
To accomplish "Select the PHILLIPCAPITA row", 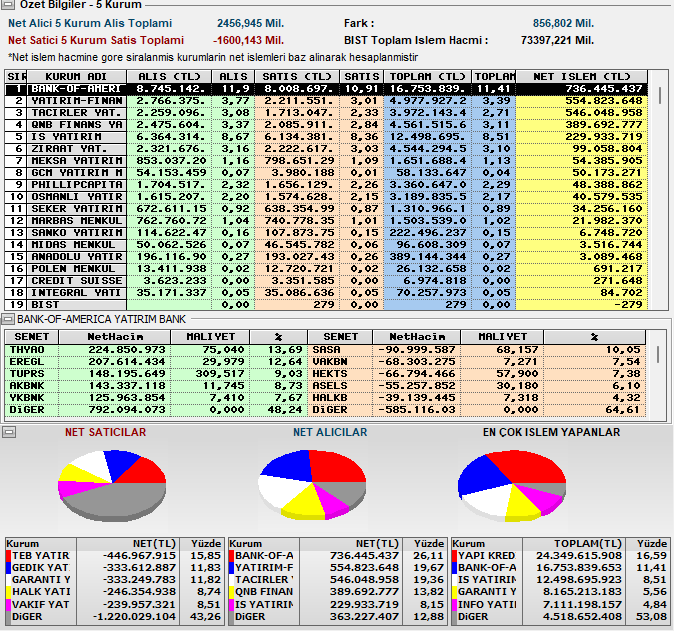I will click(326, 185).
